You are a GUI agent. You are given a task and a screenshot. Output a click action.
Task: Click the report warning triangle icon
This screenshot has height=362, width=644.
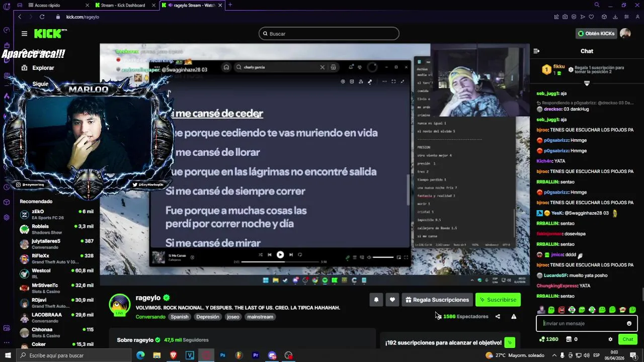pyautogui.click(x=514, y=316)
